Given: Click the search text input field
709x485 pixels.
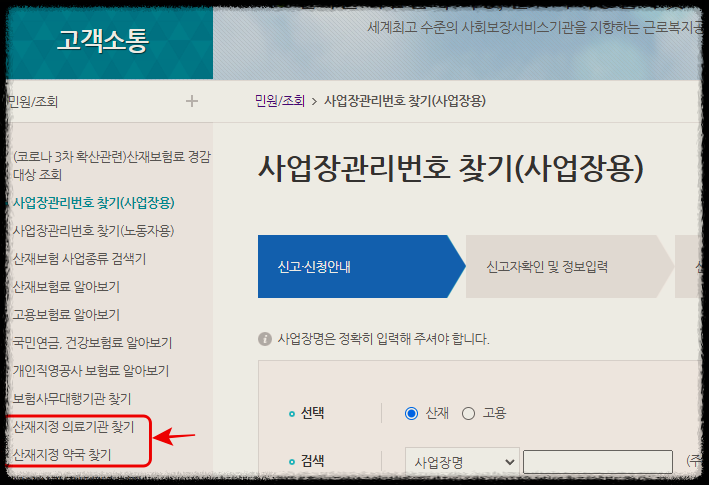Looking at the screenshot, I should (x=598, y=461).
